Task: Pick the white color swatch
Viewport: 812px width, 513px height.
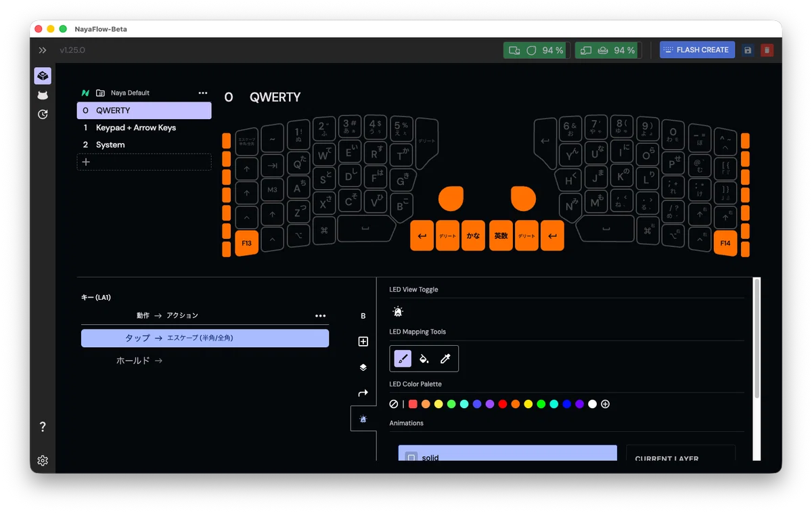Action: [x=593, y=404]
